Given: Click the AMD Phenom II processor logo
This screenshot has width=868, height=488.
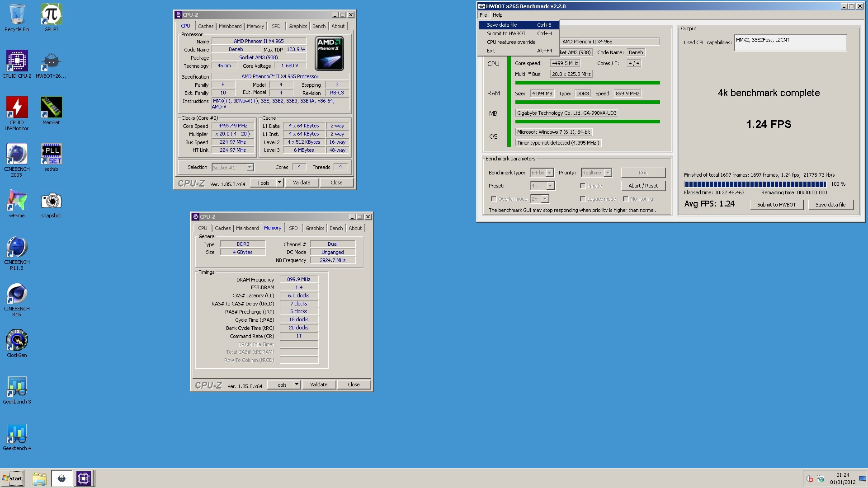Looking at the screenshot, I should click(329, 53).
